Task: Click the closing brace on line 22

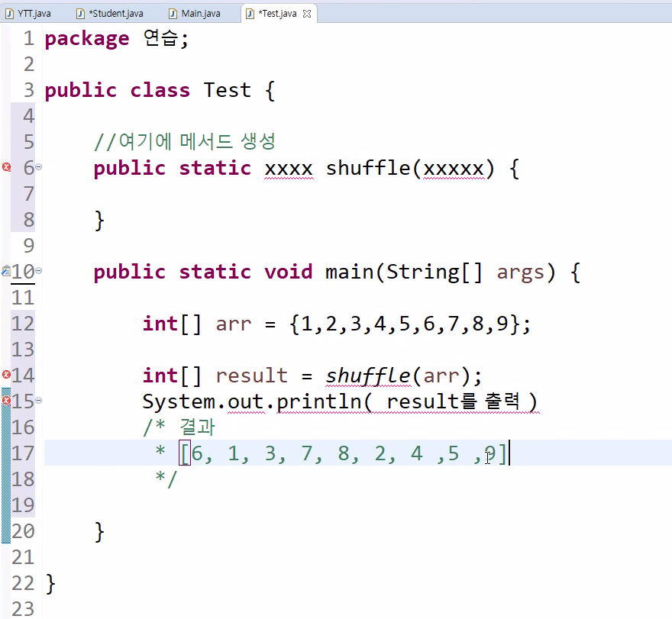Action: pos(50,584)
